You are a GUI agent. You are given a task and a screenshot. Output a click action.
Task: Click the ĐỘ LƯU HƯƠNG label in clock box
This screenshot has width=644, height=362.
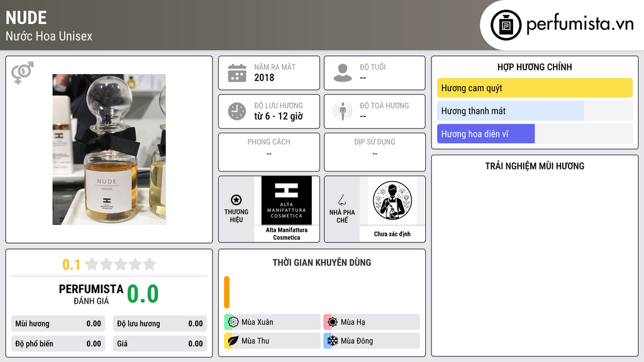279,106
